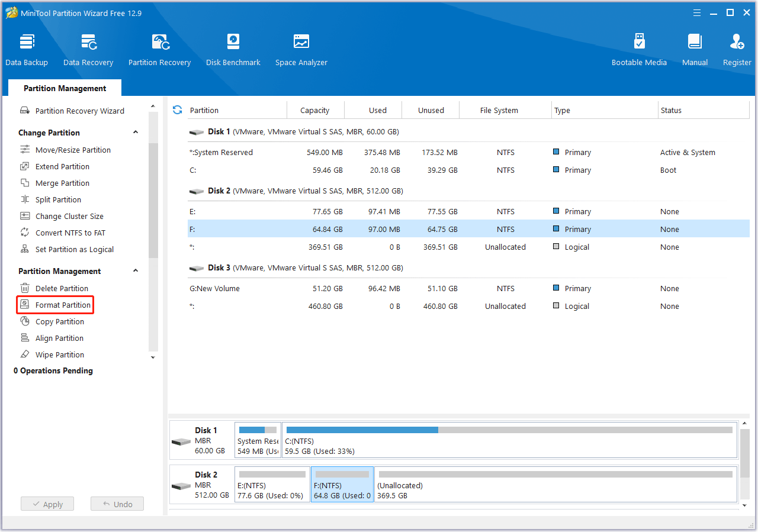Screen dimensions: 758x532
Task: Sort by the Used column header
Action: tap(373, 110)
